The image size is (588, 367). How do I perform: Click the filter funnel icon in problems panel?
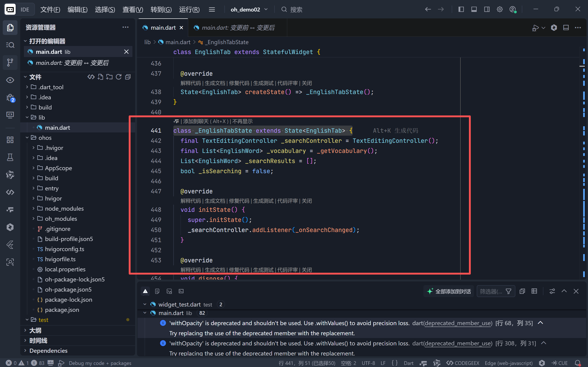point(508,291)
